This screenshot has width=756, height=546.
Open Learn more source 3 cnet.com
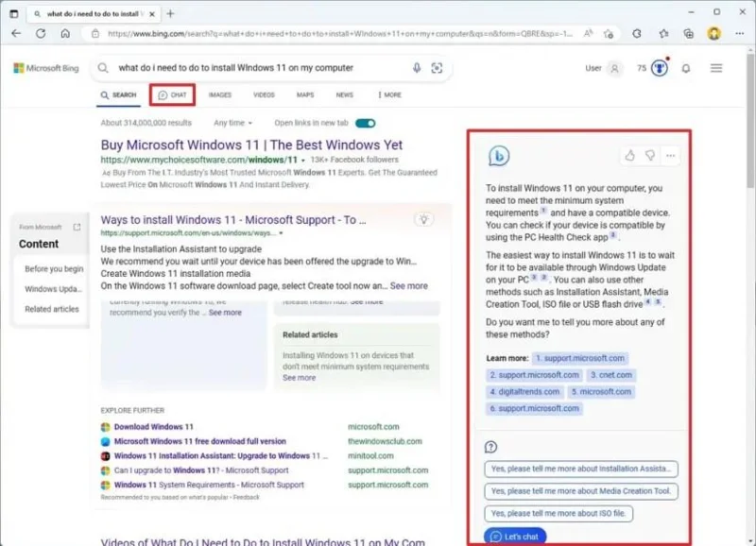click(611, 375)
